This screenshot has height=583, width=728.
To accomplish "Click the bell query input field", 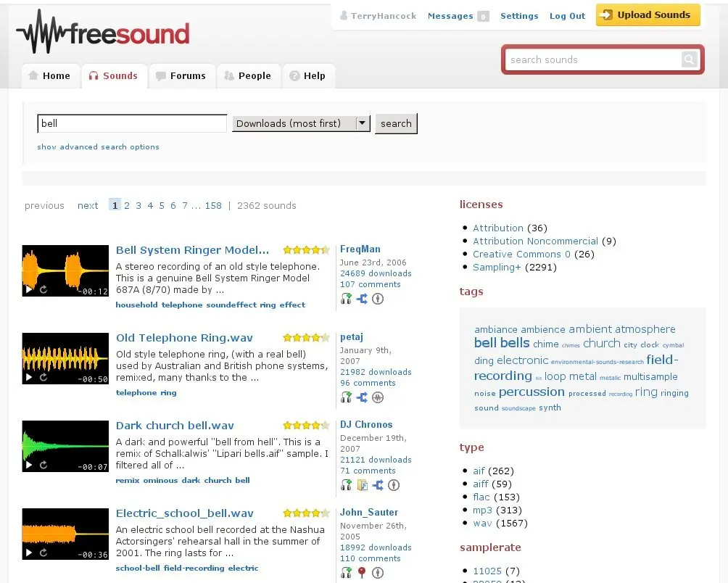I will point(132,123).
